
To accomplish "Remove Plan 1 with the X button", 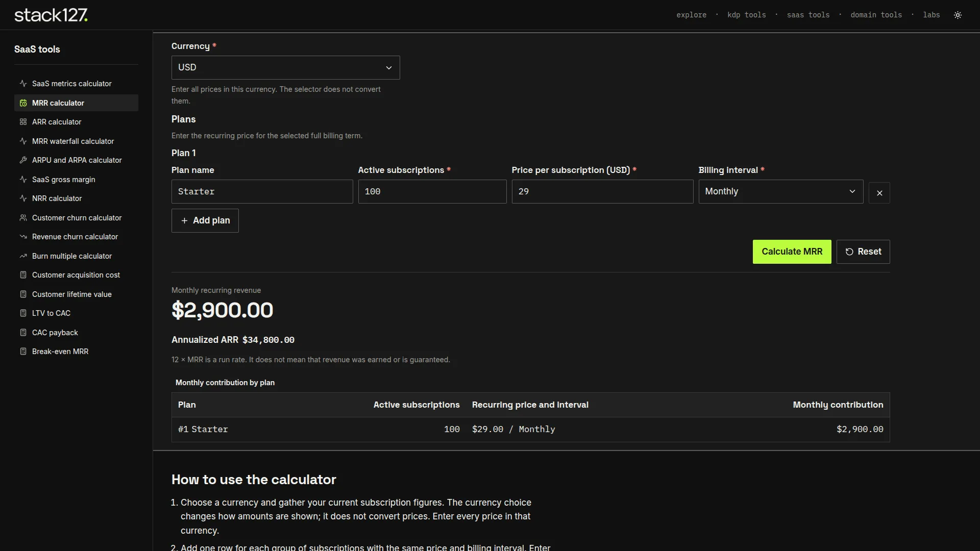I will 879,193.
